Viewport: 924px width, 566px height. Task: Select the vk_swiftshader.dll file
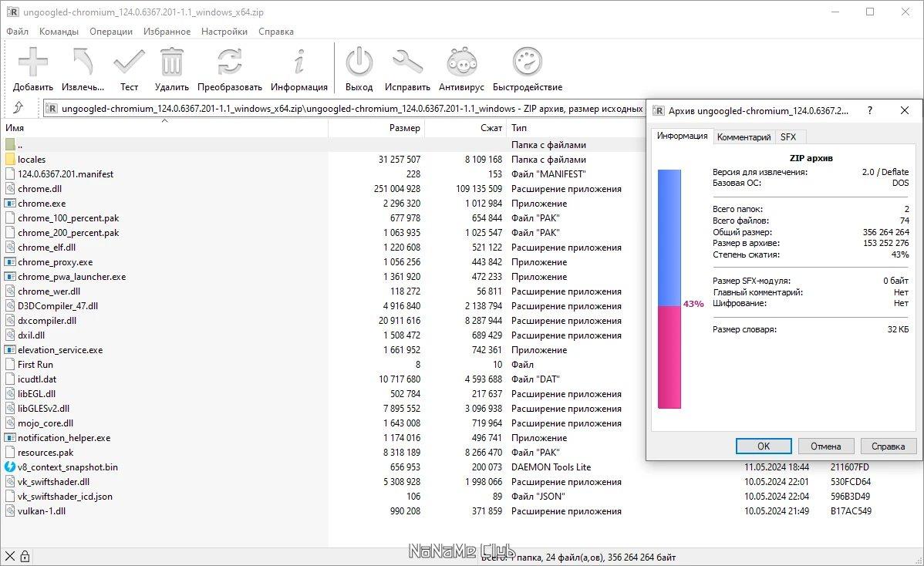(54, 482)
